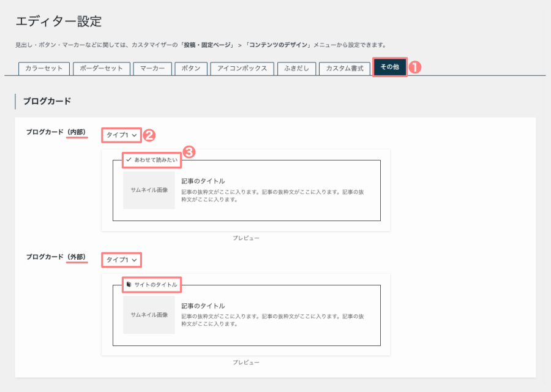This screenshot has width=551, height=392.
Task: Open the ふきだし tab
Action: pos(297,69)
